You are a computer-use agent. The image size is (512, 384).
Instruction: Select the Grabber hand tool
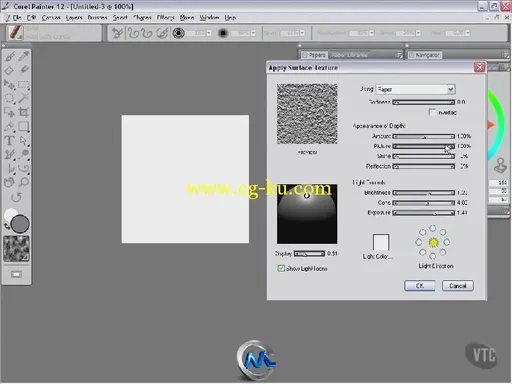click(10, 182)
